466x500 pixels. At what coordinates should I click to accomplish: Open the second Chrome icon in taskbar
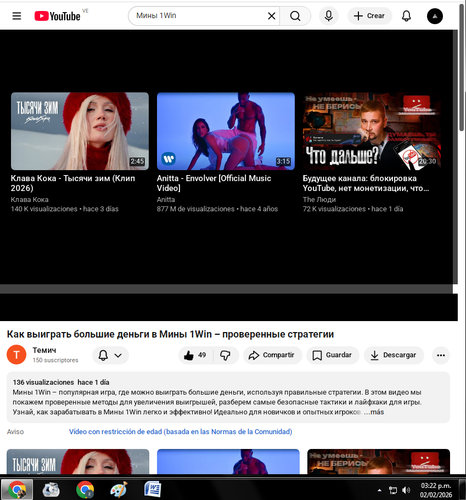point(85,489)
